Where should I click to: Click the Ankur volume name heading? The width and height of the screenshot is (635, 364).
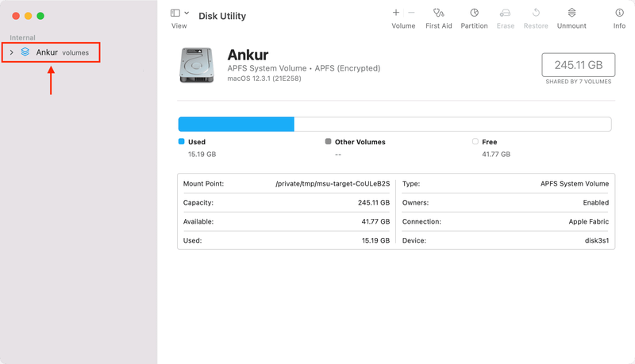pos(248,55)
